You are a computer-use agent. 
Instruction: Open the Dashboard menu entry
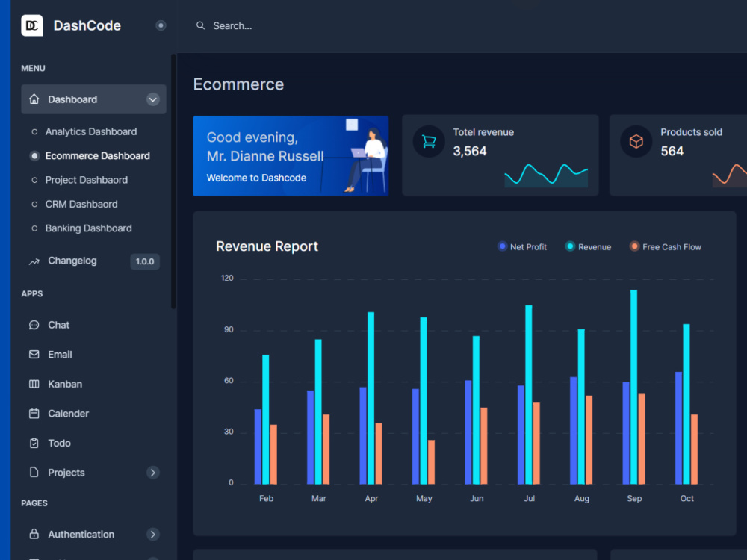pos(93,99)
